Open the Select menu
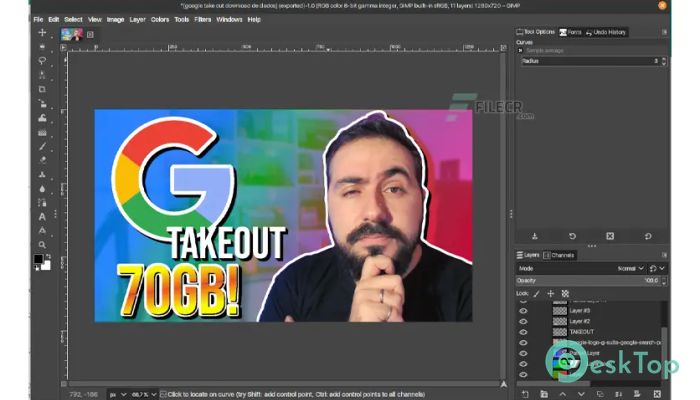700x400 pixels. click(x=73, y=20)
